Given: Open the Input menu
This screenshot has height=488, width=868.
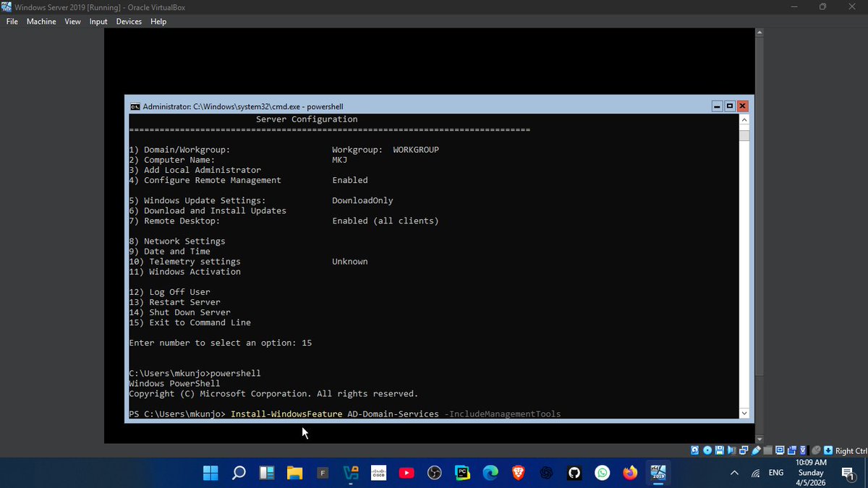Looking at the screenshot, I should tap(98, 22).
